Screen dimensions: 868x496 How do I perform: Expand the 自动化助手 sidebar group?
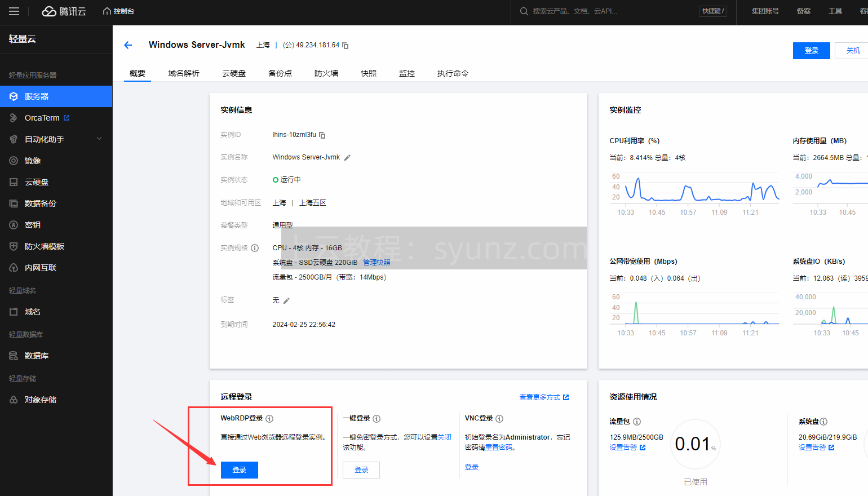point(99,139)
